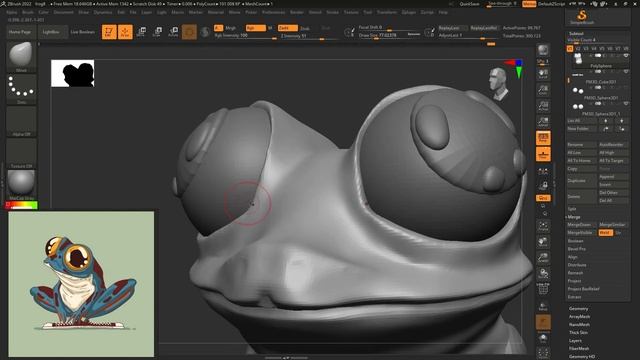This screenshot has height=360, width=640.
Task: Open the MatCap Gray material picker
Action: 21,184
